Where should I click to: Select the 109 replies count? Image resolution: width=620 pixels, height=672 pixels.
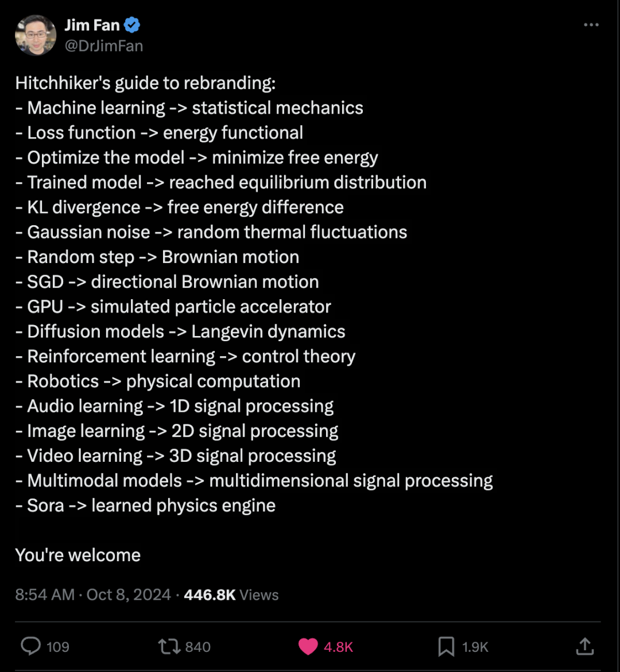[x=58, y=647]
